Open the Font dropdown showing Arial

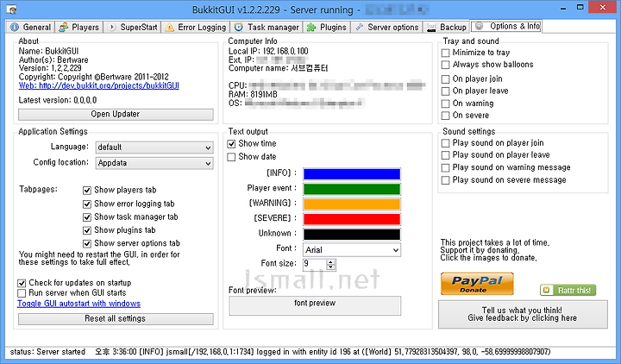pos(352,250)
